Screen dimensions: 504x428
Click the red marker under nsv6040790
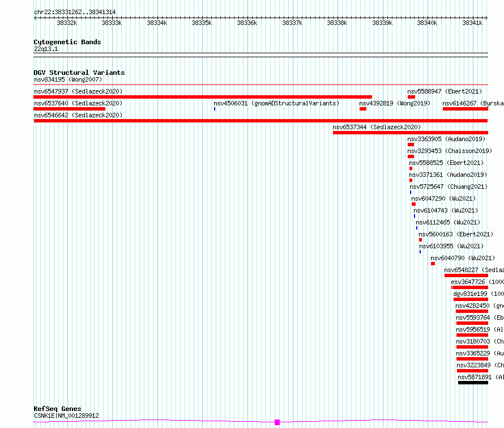click(433, 264)
